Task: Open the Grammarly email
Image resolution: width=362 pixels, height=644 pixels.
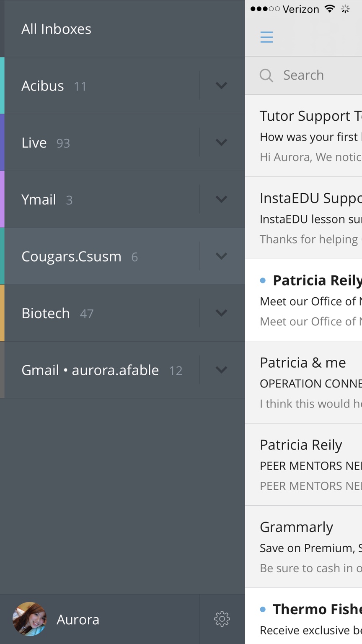Action: 310,546
